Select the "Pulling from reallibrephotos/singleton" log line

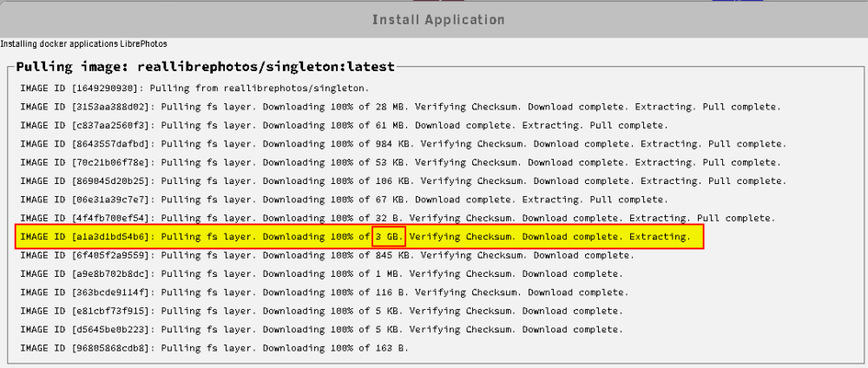[x=194, y=88]
